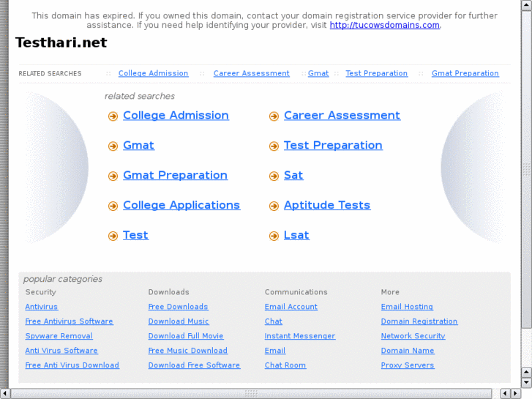Click the orange arrow beside College Applications
This screenshot has height=399, width=532.
113,206
